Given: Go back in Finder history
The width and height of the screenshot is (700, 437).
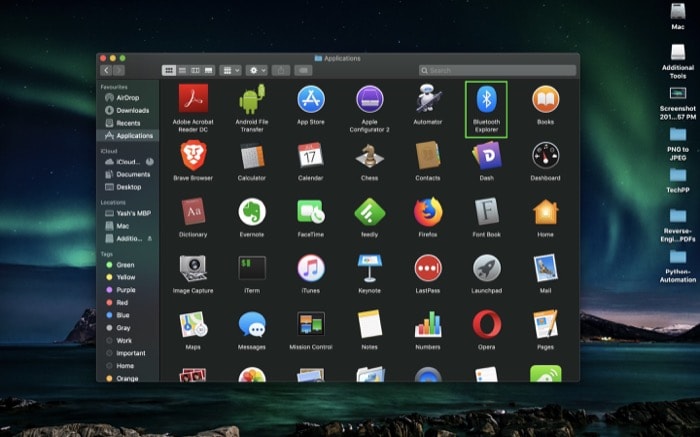Looking at the screenshot, I should point(106,70).
